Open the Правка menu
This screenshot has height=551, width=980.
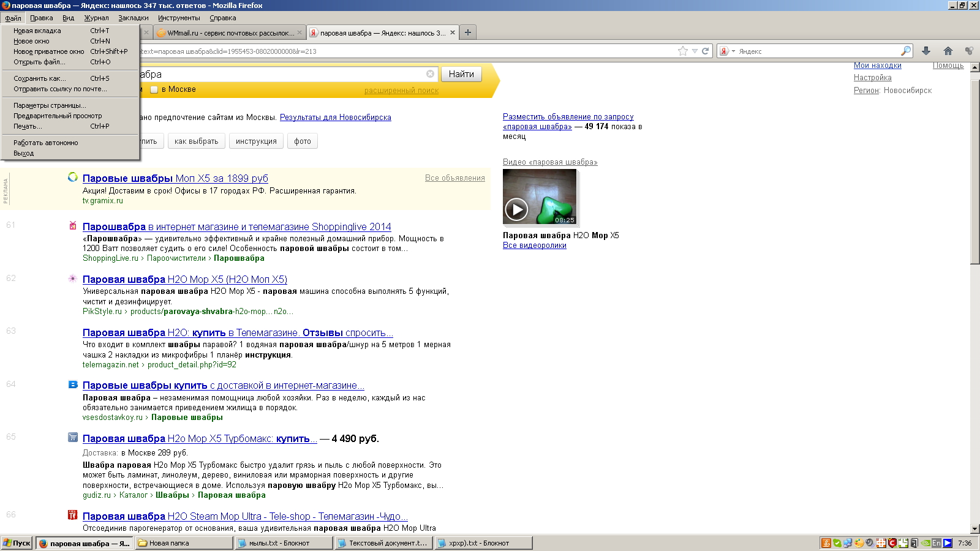coord(42,18)
